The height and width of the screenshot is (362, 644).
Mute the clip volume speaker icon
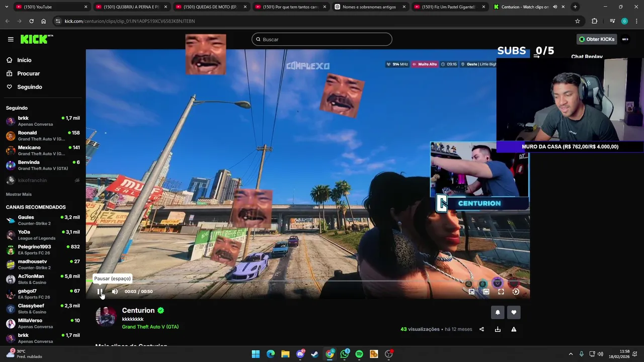[x=115, y=291]
